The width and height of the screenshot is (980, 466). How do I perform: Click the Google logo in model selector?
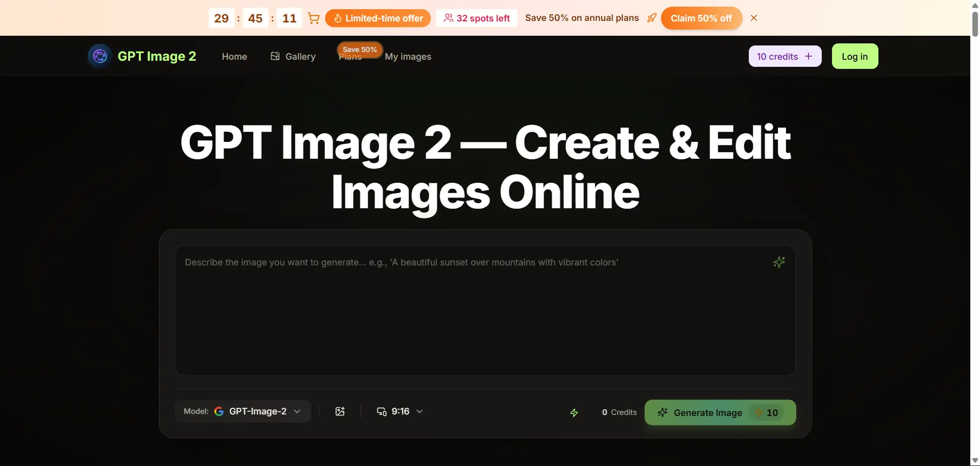click(x=219, y=411)
